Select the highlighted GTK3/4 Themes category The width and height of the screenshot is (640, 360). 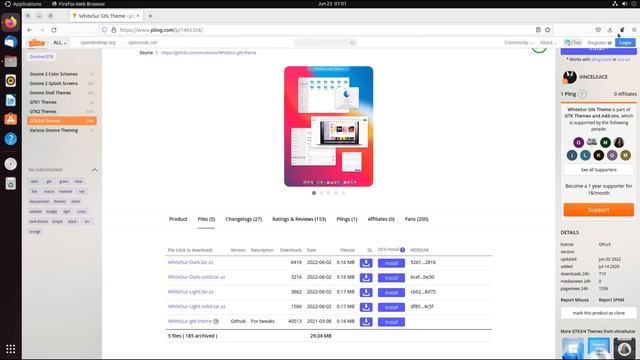pyautogui.click(x=62, y=121)
